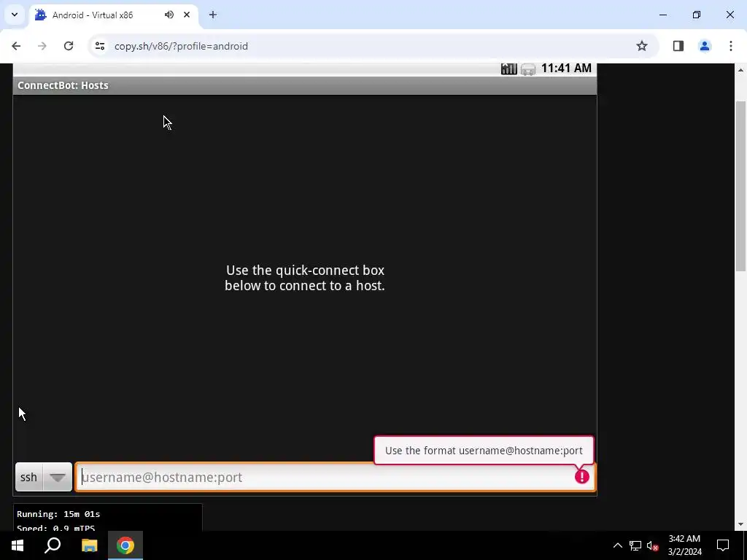Viewport: 747px width, 560px height.
Task: Open the ssh protocol dropdown
Action: (43, 477)
